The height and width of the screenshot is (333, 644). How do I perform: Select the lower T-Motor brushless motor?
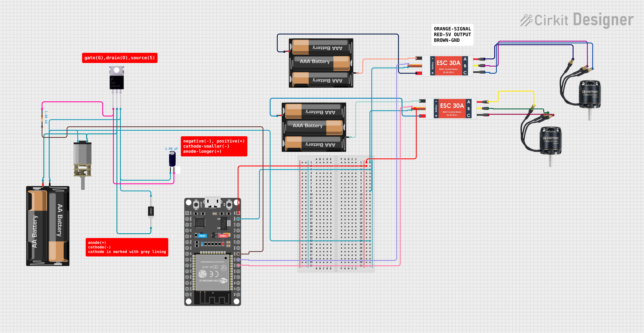pos(541,135)
